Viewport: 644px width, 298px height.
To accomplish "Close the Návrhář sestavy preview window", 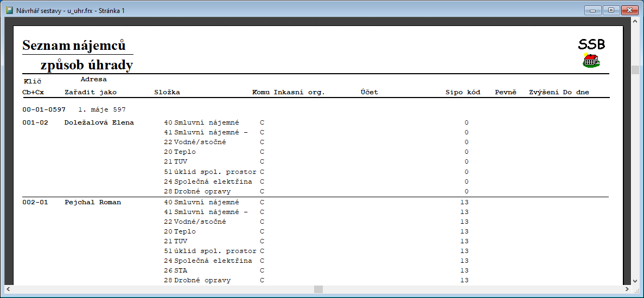I will [629, 10].
